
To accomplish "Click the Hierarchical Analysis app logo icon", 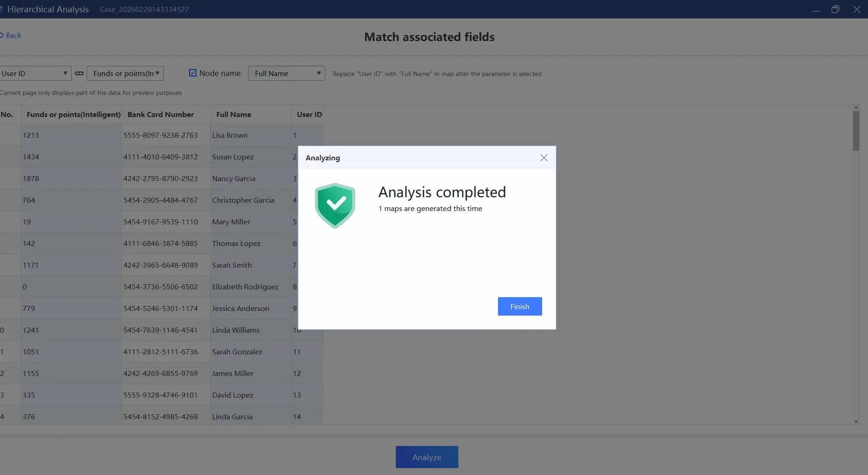I will point(2,9).
